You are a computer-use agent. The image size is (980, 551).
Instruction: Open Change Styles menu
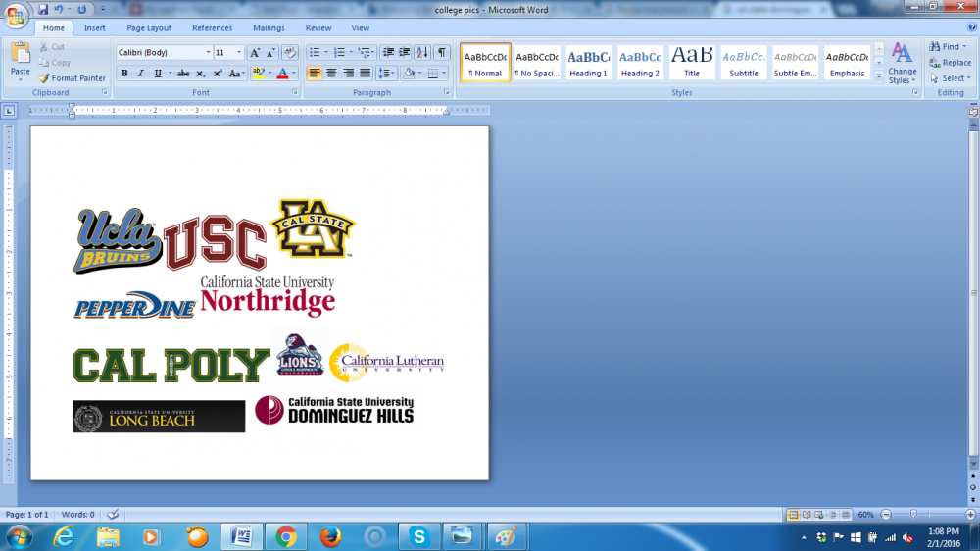[902, 63]
